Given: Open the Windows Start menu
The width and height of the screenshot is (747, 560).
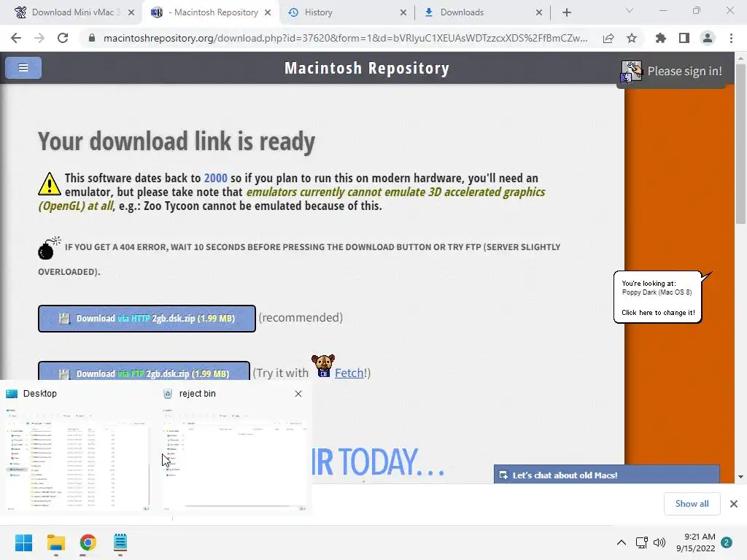Looking at the screenshot, I should 24,542.
